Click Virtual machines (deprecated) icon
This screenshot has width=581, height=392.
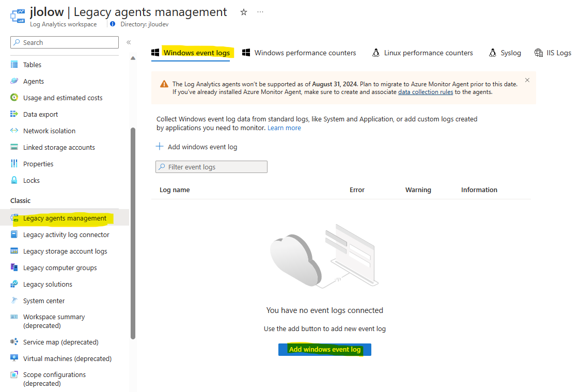point(14,358)
